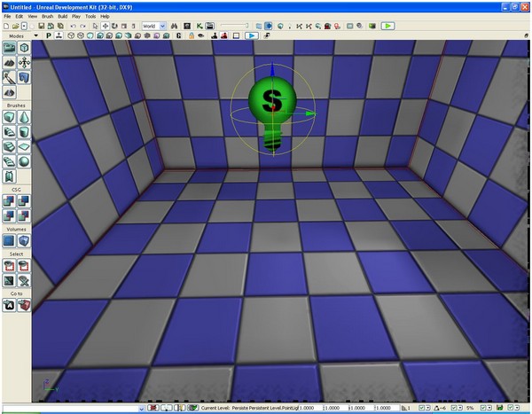Select the Cone brush builder
Screen dimensions: 532x414
point(24,117)
